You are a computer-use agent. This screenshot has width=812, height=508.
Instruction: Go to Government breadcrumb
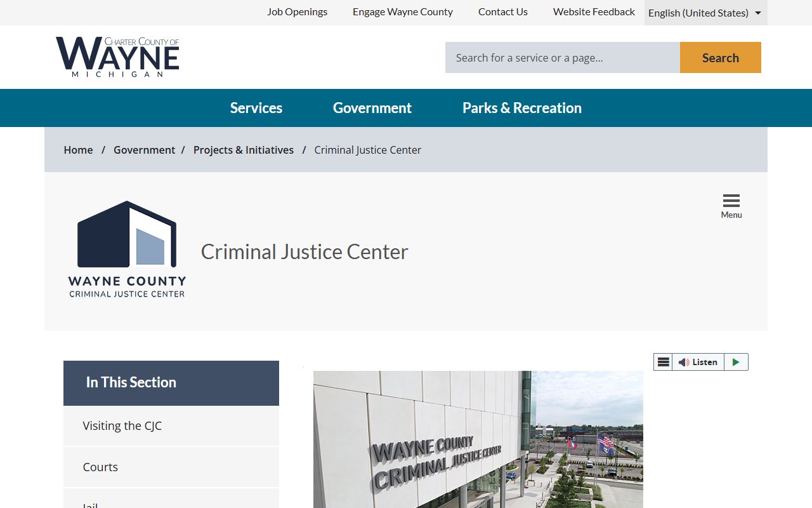pyautogui.click(x=144, y=150)
